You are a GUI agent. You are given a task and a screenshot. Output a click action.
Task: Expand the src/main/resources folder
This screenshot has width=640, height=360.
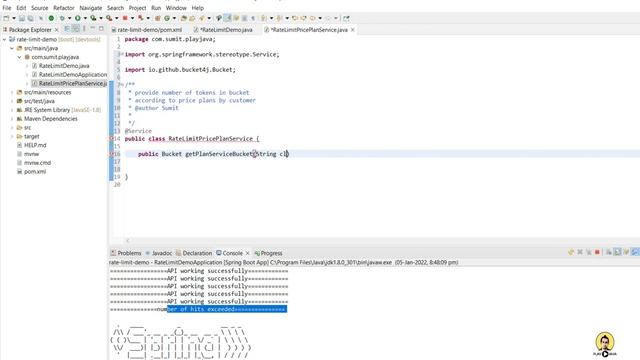pyautogui.click(x=12, y=92)
